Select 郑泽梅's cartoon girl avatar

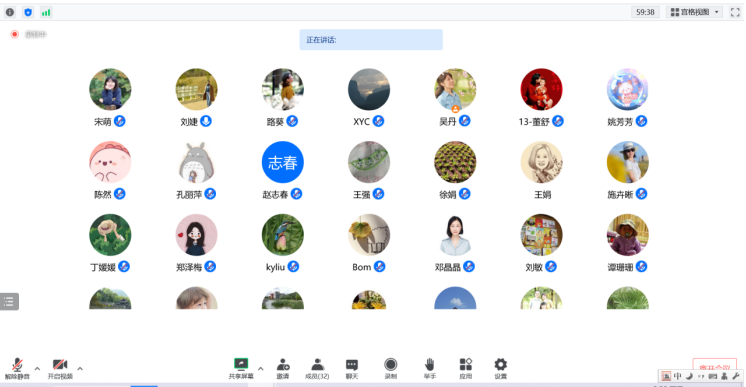[x=196, y=235]
